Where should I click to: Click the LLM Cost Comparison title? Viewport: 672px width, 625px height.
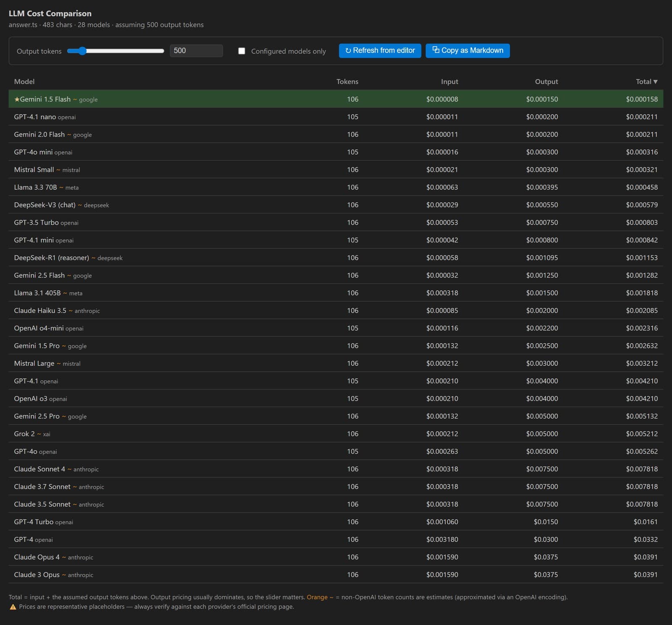(x=50, y=13)
